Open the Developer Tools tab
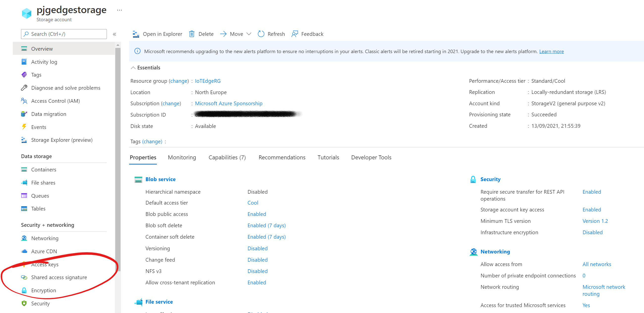This screenshot has height=313, width=644. [371, 157]
